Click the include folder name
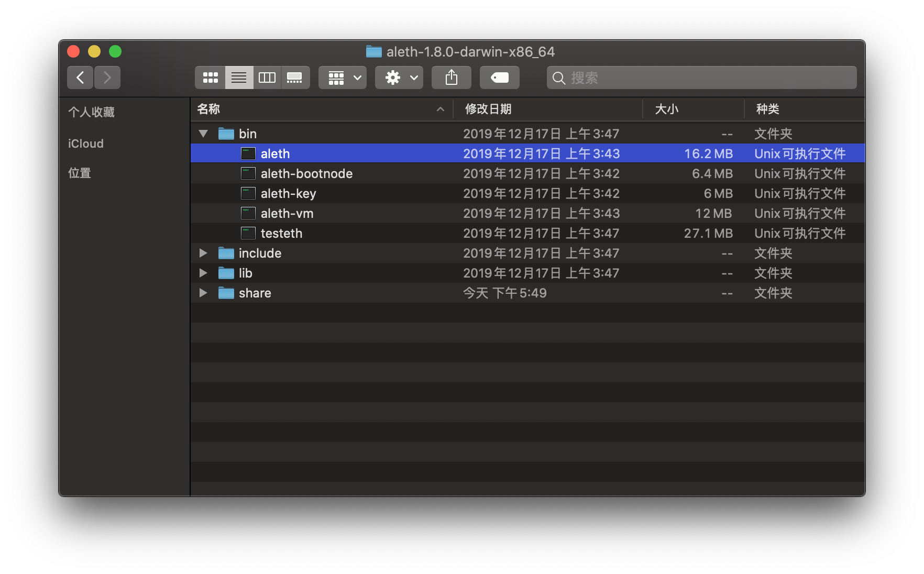This screenshot has width=924, height=574. 260,253
